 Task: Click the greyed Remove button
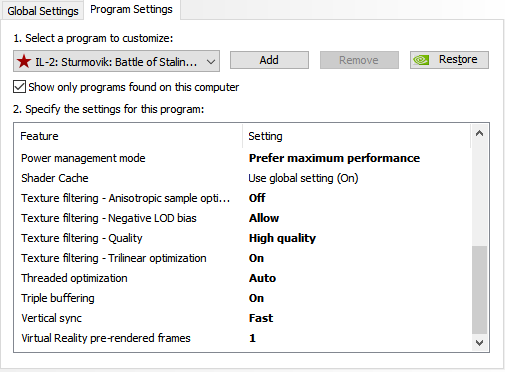[x=359, y=60]
